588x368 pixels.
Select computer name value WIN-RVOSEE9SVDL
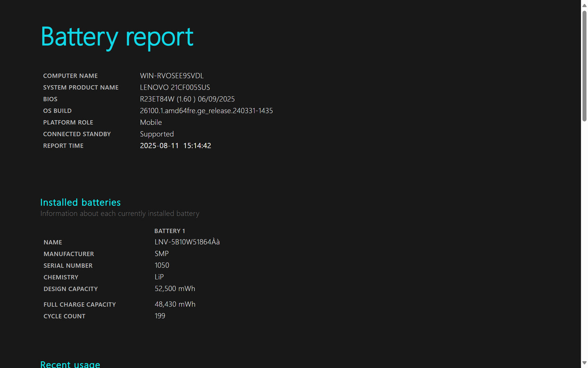coord(172,76)
